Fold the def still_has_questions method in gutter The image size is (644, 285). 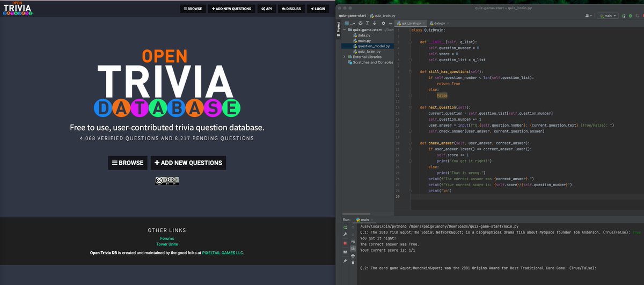(x=409, y=72)
